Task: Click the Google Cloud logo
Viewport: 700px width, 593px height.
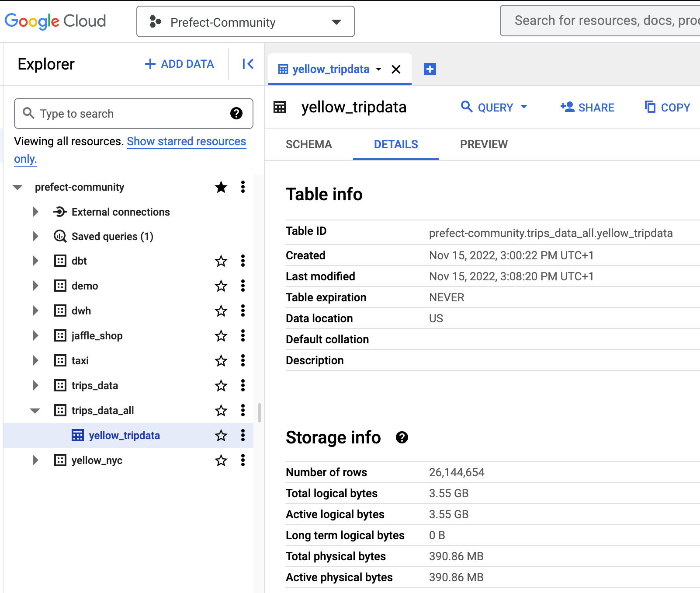Action: coord(55,21)
